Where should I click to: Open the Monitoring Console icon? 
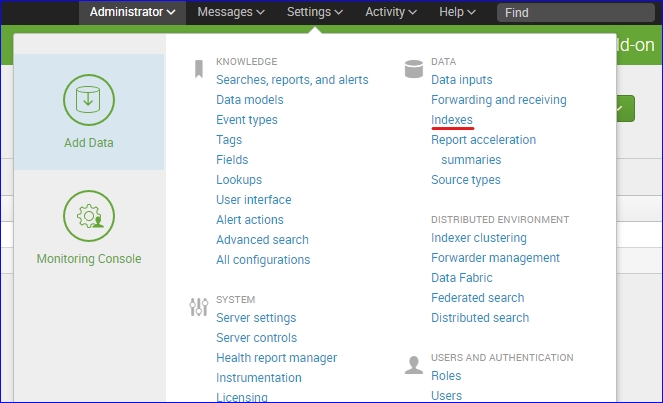89,216
